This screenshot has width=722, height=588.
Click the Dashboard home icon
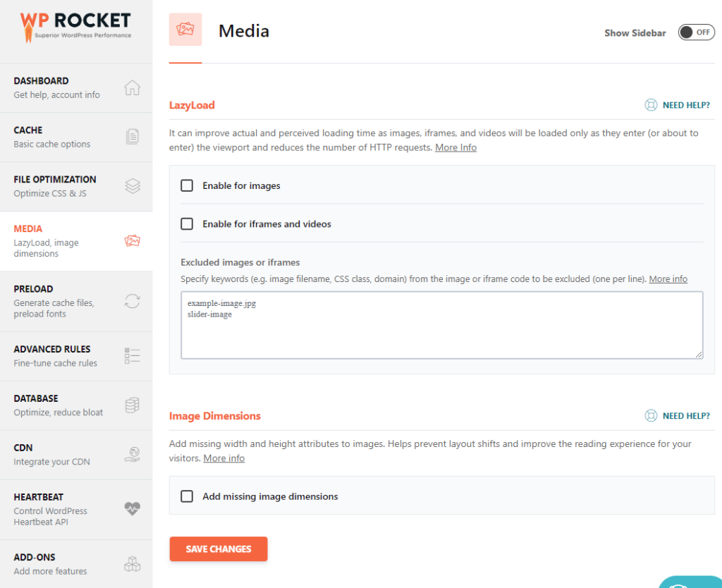tap(132, 87)
